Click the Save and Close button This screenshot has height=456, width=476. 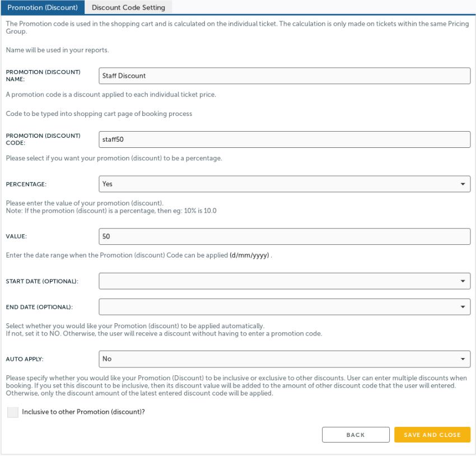point(432,435)
